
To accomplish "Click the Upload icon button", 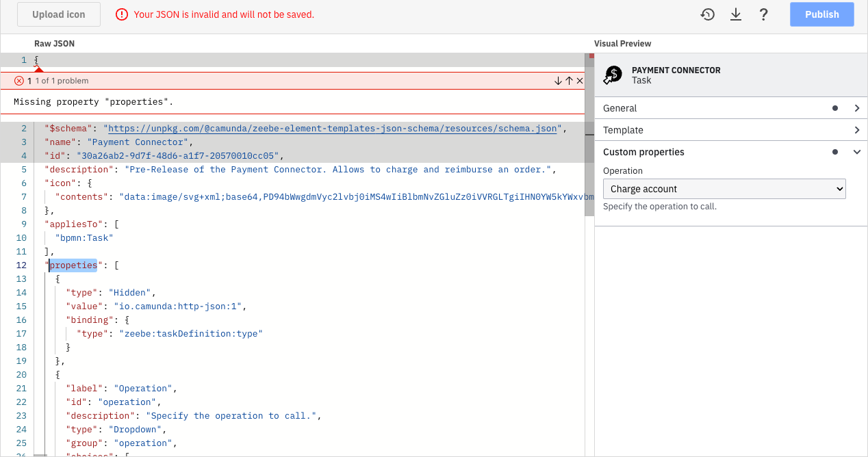I will pyautogui.click(x=58, y=14).
